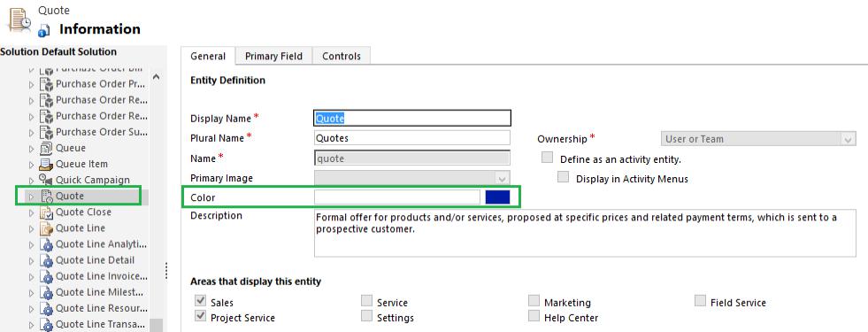This screenshot has width=868, height=332.
Task: Toggle the Sales area checkbox
Action: coord(200,301)
